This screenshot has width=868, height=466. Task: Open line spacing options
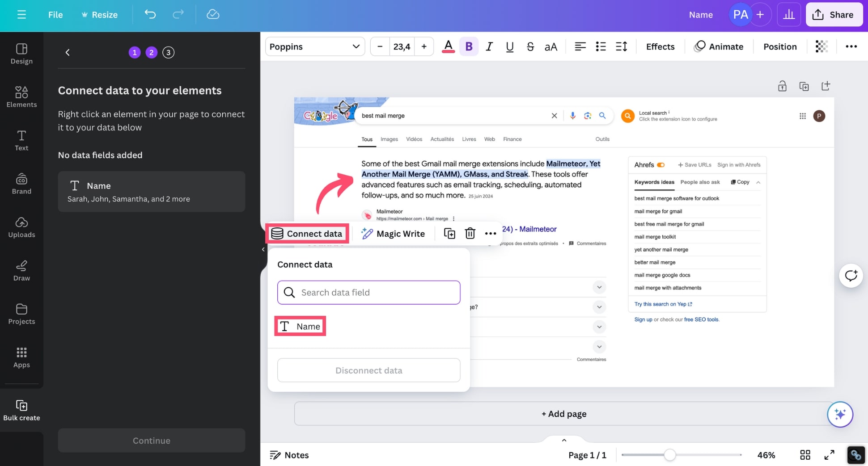pyautogui.click(x=621, y=46)
